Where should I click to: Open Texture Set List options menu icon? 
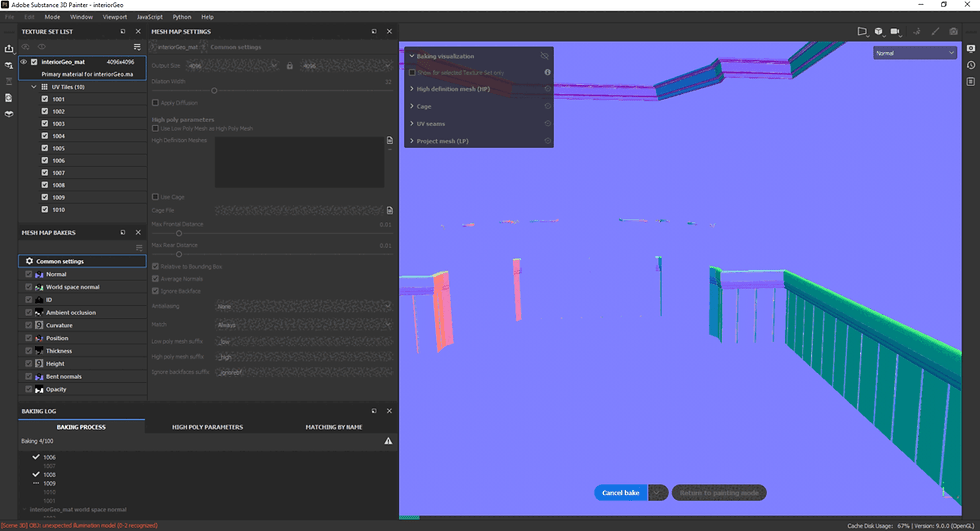(x=137, y=47)
